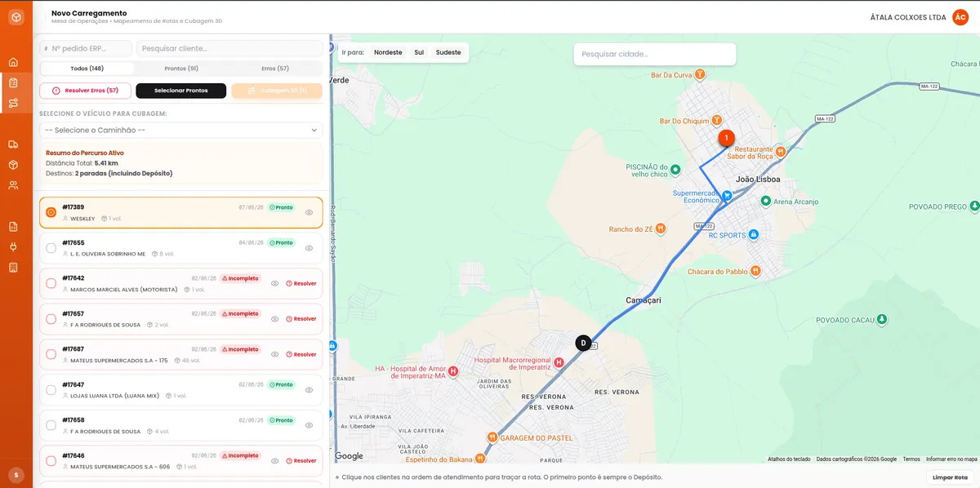Focus the Nº pedido ERP field
The height and width of the screenshot is (488, 980).
click(86, 48)
